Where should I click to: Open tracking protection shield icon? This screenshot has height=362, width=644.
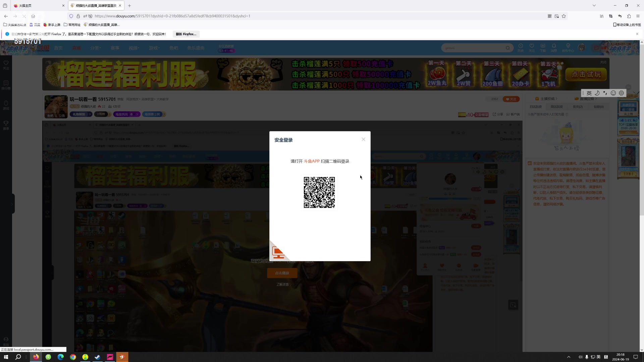pyautogui.click(x=71, y=16)
